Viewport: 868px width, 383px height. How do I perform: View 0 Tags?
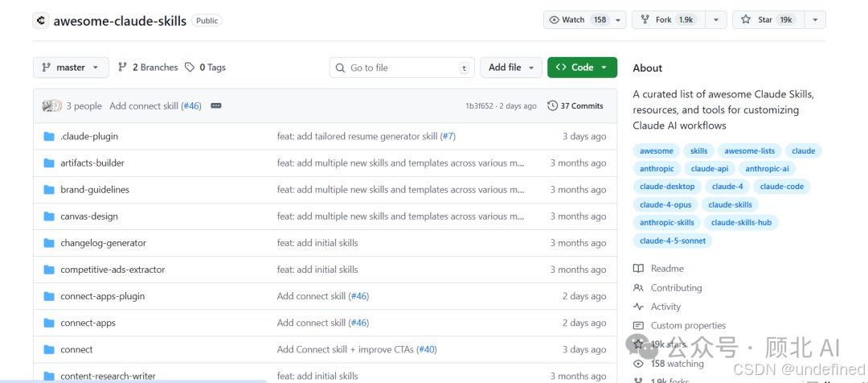(x=206, y=68)
